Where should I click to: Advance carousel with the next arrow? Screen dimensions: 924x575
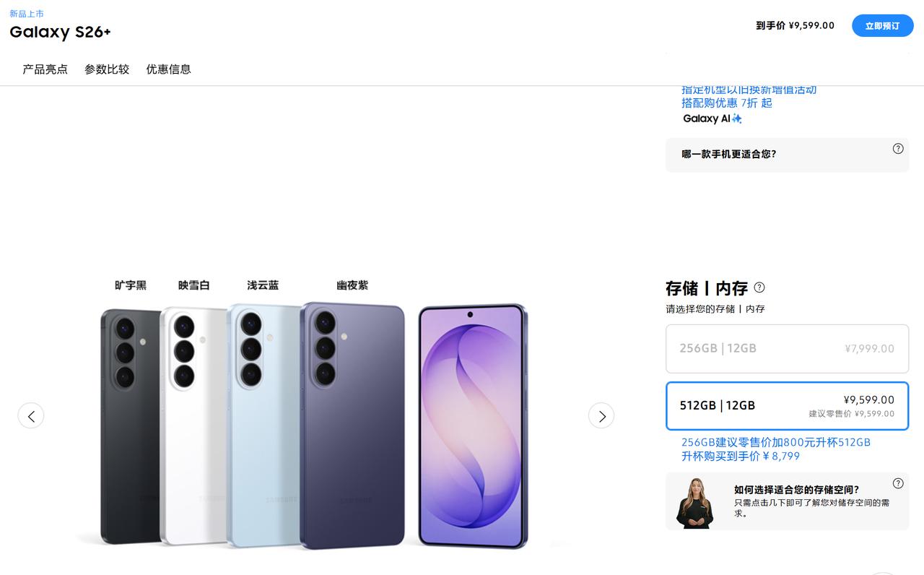click(x=601, y=415)
